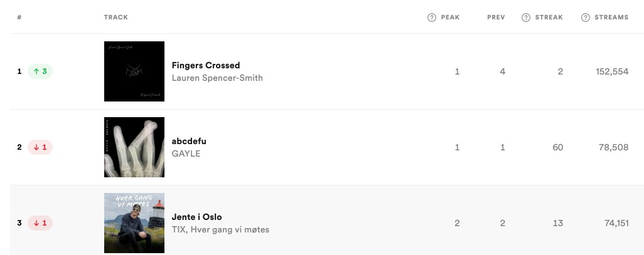Click the question mark icon next to STREAK
Image resolution: width=644 pixels, height=255 pixels.
tap(526, 18)
